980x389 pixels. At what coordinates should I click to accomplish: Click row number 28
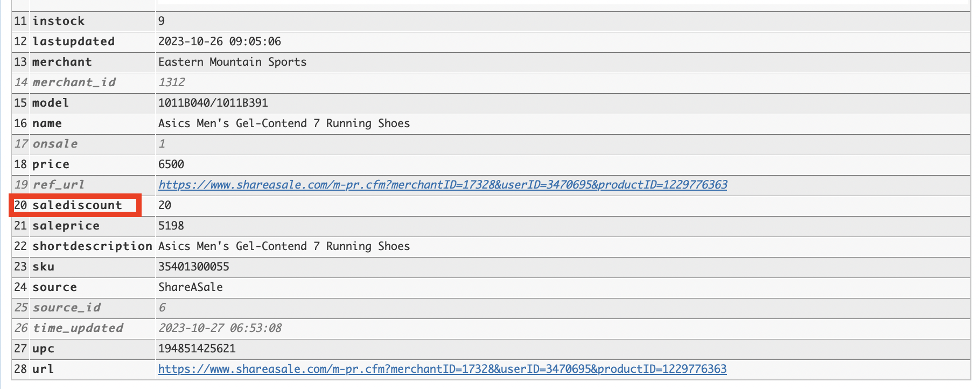click(x=20, y=369)
